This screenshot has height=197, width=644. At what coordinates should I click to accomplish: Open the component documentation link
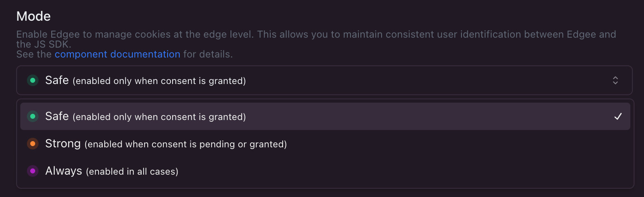point(117,54)
